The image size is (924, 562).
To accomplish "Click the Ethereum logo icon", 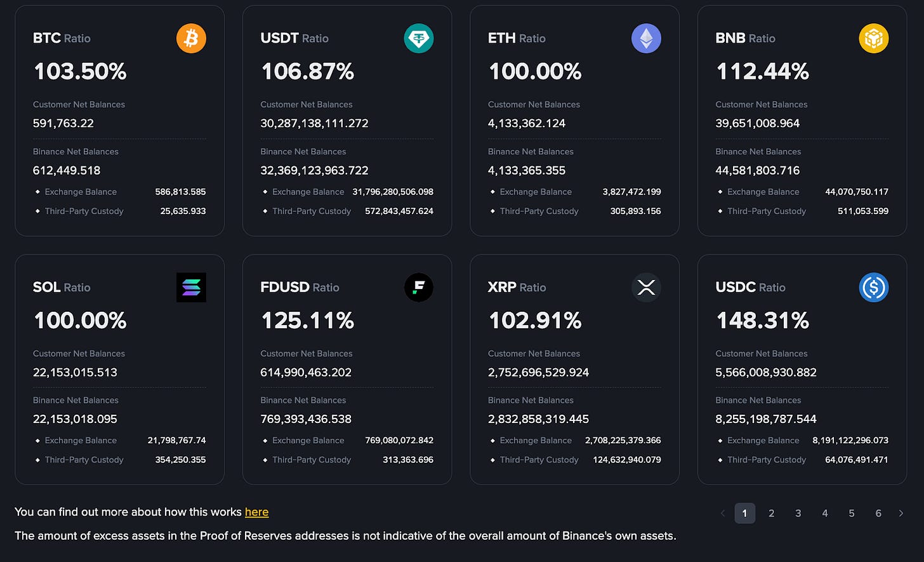I will point(646,38).
